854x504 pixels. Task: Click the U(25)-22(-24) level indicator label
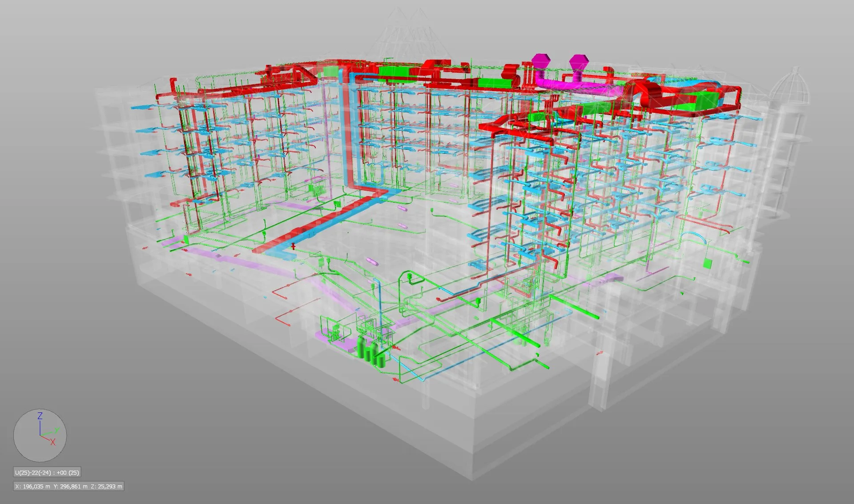(x=47, y=472)
